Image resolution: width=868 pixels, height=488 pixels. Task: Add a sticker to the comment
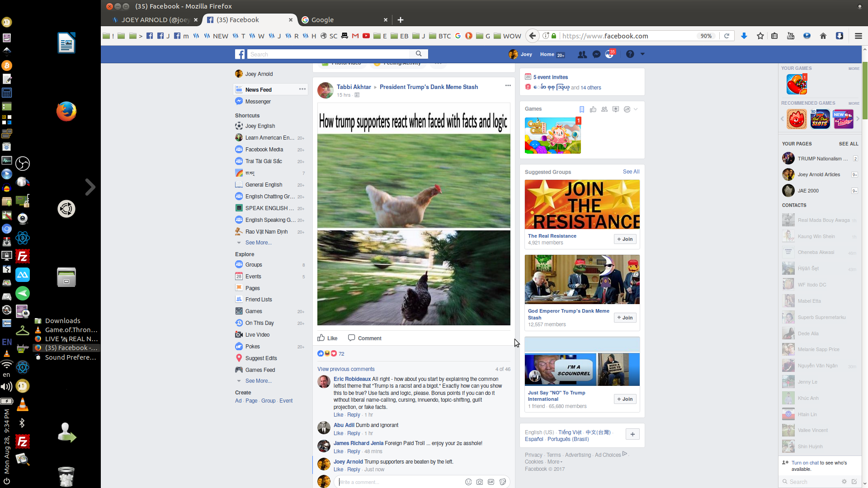pos(502,482)
